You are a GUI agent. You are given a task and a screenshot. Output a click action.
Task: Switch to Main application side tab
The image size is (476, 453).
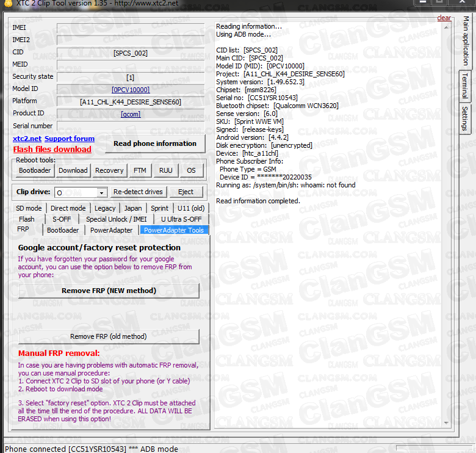(466, 41)
